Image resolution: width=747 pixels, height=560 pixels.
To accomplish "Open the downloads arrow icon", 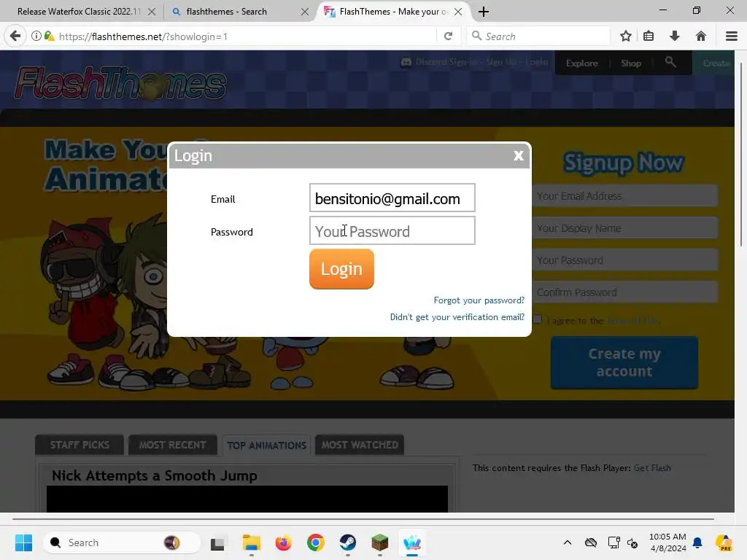I will point(675,36).
